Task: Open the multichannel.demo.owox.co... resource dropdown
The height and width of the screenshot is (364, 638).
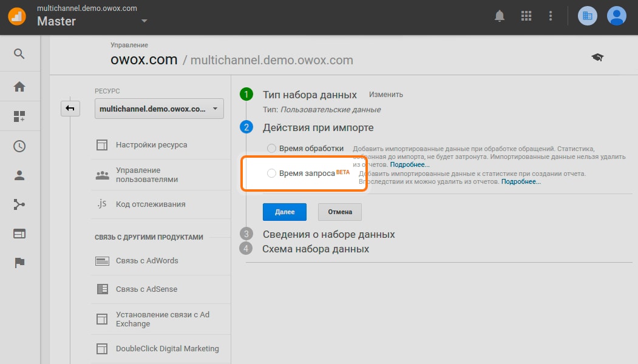Action: point(159,109)
